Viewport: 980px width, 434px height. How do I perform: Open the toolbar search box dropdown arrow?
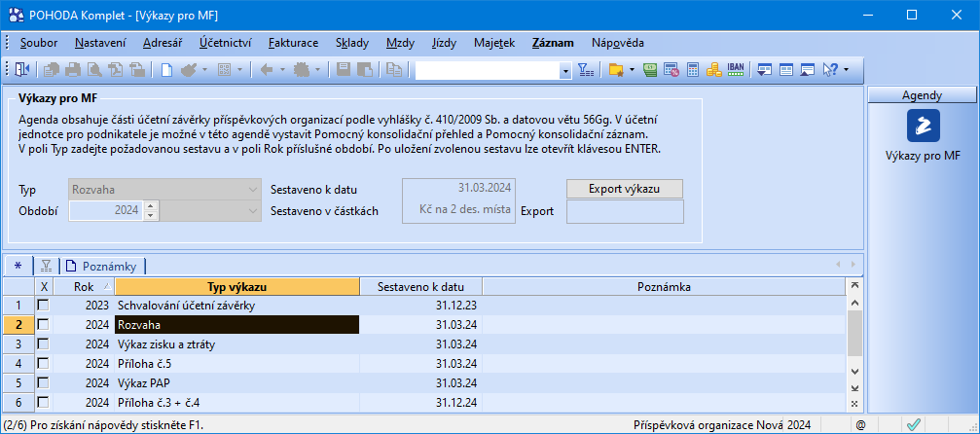[566, 71]
